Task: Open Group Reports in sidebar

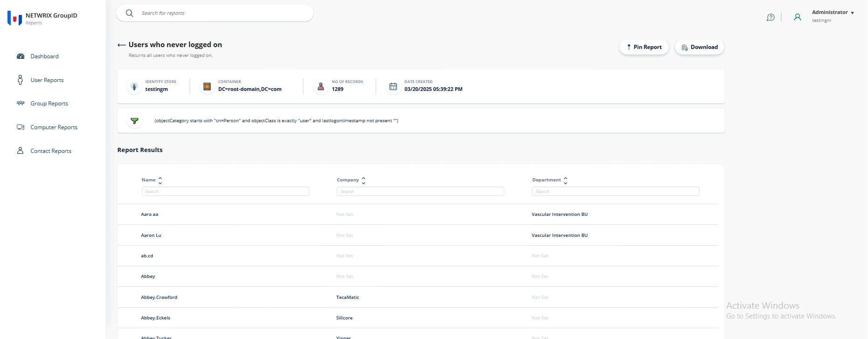Action: [x=49, y=104]
